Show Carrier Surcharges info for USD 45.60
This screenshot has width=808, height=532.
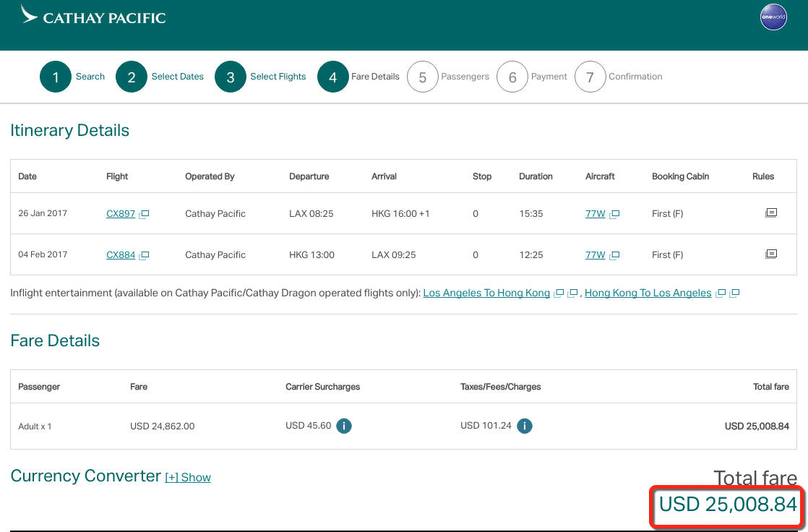[x=344, y=426]
